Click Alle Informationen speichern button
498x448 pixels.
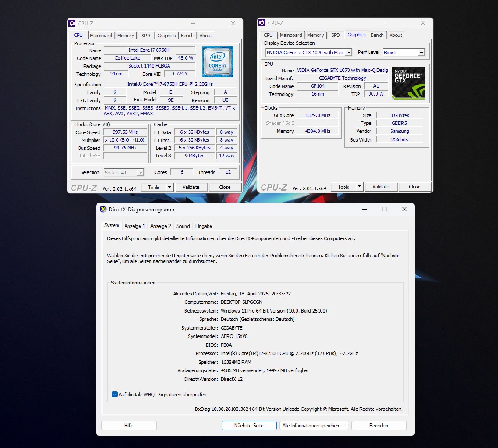pyautogui.click(x=314, y=426)
